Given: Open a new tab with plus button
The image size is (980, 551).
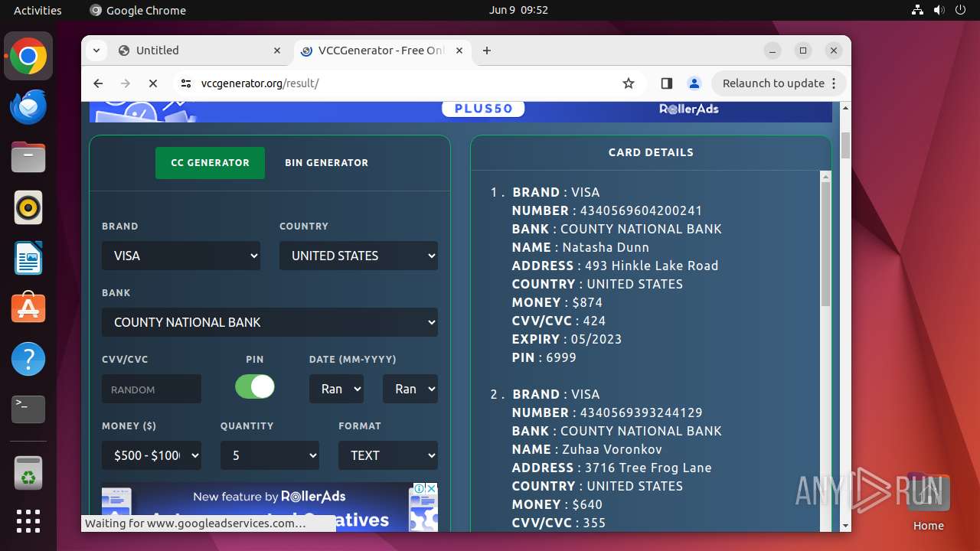Looking at the screenshot, I should tap(487, 51).
